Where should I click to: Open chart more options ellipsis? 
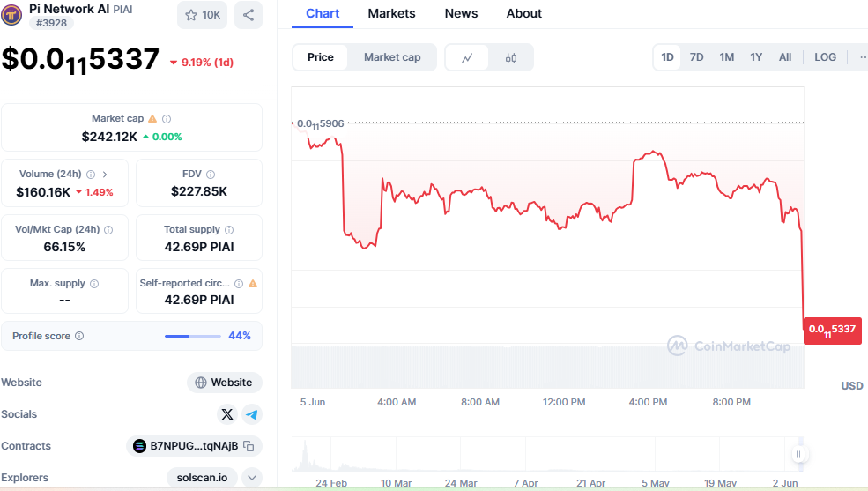863,57
